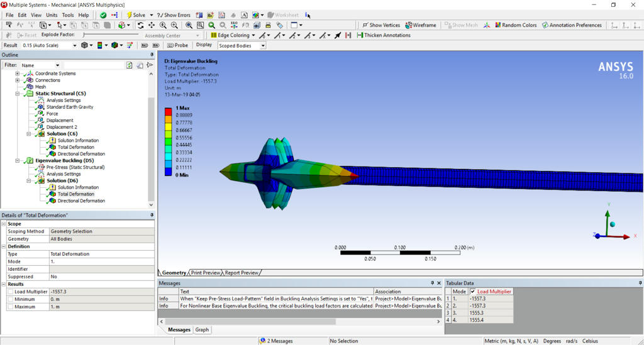This screenshot has width=644, height=345.
Task: Select Directional Deformation under Solution (D6)
Action: (81, 200)
